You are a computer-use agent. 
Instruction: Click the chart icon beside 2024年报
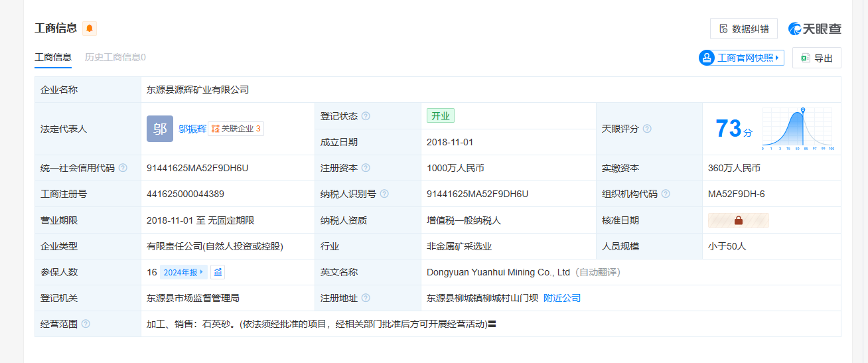click(x=218, y=272)
